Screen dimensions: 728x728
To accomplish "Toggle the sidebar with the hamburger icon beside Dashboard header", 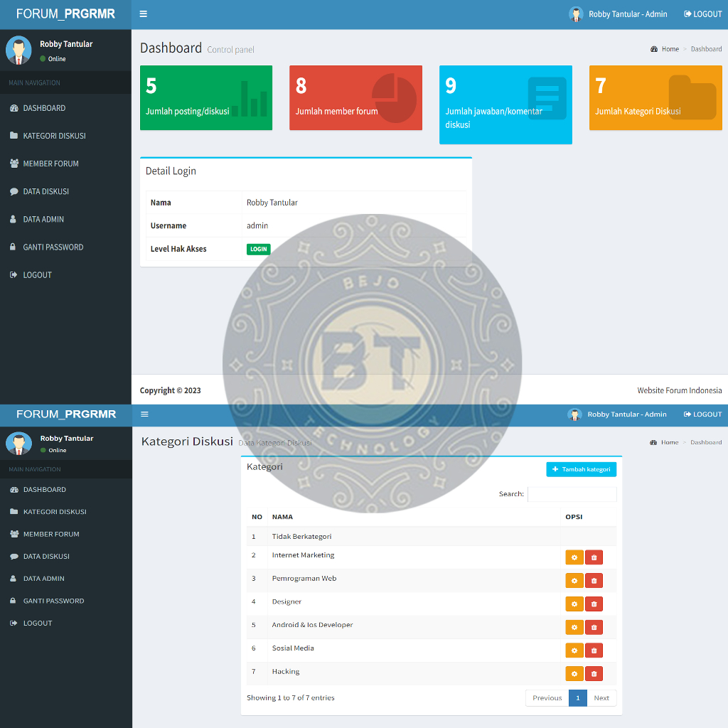I will click(x=144, y=14).
